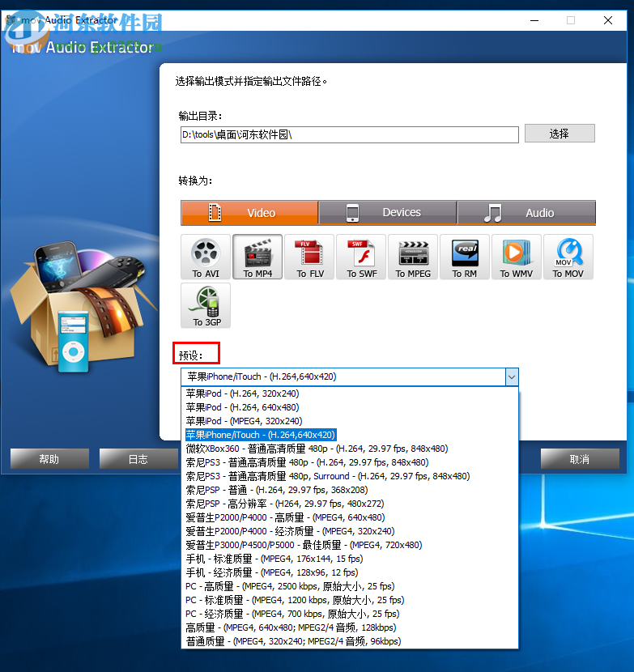Viewport: 634px width, 672px height.
Task: Select the To AVI format icon
Action: 206,257
